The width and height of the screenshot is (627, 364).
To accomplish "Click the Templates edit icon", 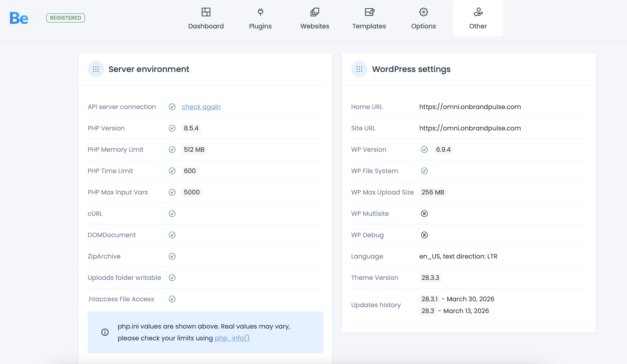I will tap(369, 12).
